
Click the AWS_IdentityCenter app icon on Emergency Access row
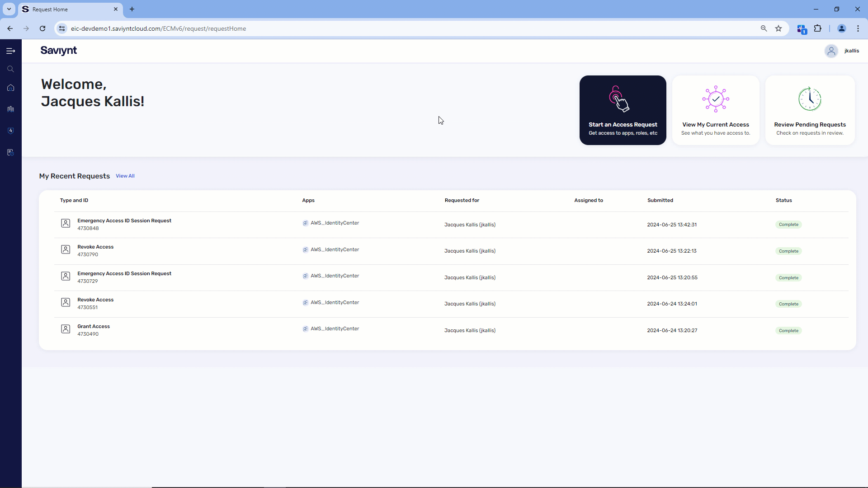[x=306, y=223]
